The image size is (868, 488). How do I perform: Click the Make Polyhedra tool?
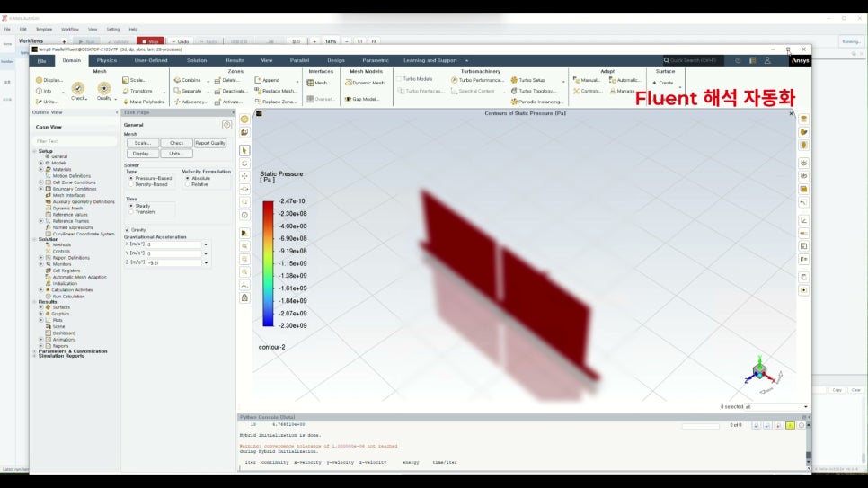tap(144, 102)
